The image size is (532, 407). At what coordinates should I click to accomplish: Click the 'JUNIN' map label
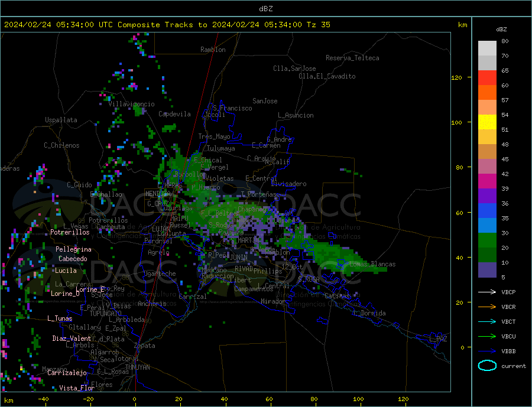coord(239,258)
